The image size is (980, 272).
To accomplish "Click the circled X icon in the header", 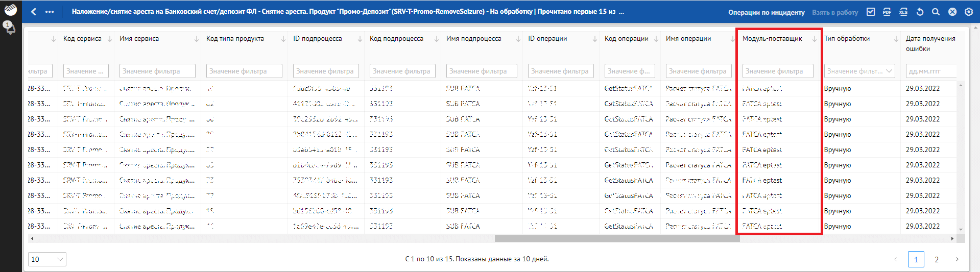I will click(x=952, y=12).
